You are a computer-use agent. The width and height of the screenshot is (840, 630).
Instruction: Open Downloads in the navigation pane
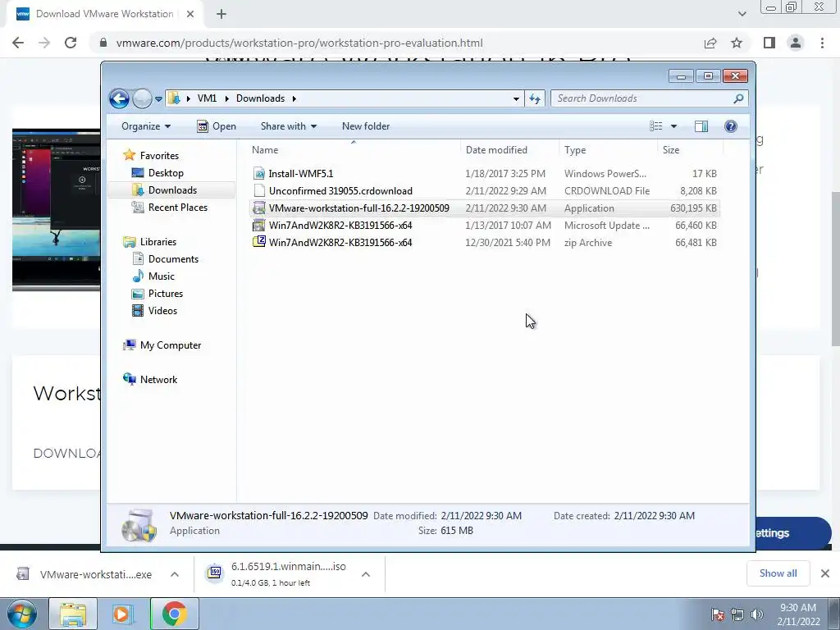click(x=172, y=190)
